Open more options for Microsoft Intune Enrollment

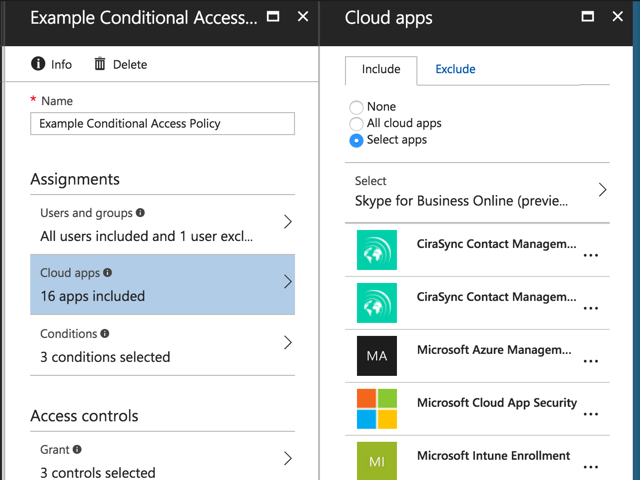coord(591,467)
